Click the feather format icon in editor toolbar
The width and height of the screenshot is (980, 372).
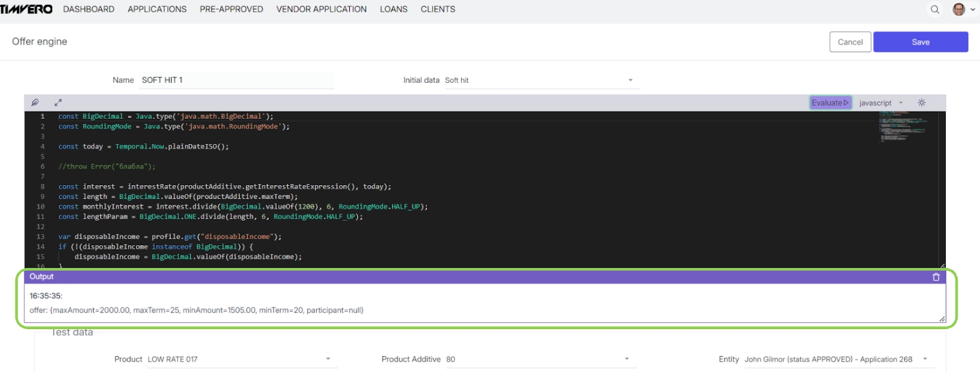(x=35, y=102)
